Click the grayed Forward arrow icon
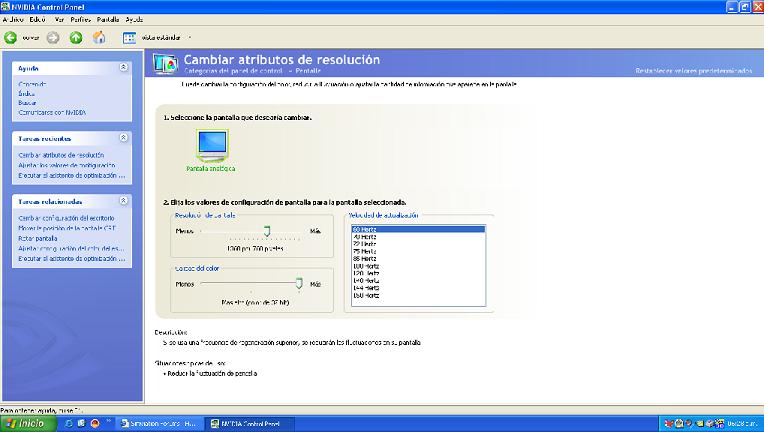The image size is (764, 432). click(x=53, y=38)
